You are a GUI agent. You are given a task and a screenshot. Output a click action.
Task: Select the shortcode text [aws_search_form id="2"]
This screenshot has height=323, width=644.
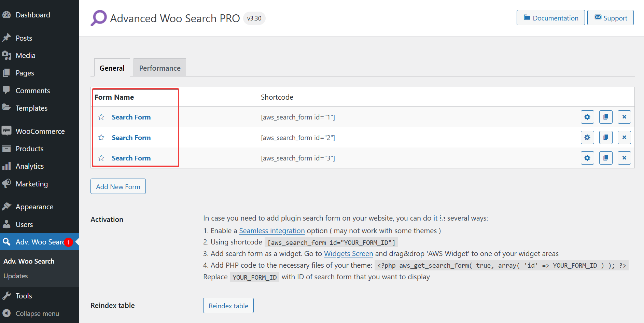[x=298, y=138]
